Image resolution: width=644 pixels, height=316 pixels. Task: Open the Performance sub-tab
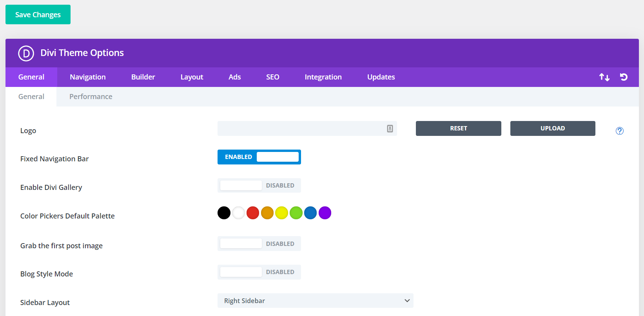[91, 97]
